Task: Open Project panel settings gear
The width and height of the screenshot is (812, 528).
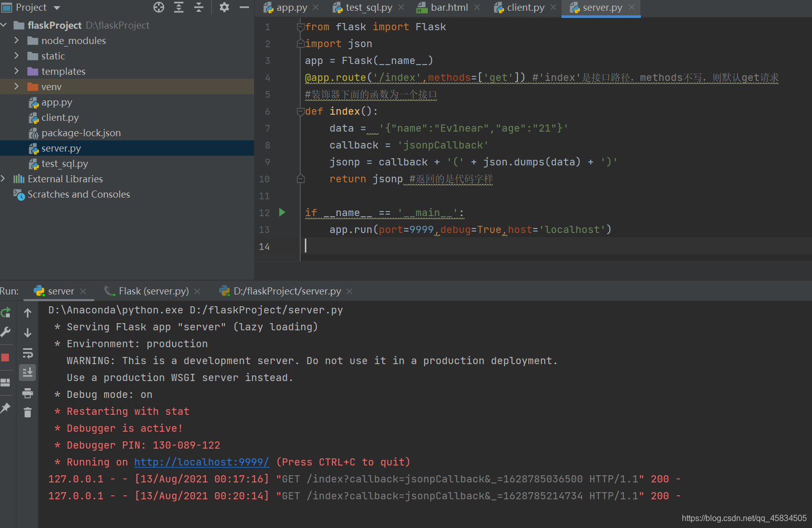Action: pos(224,7)
